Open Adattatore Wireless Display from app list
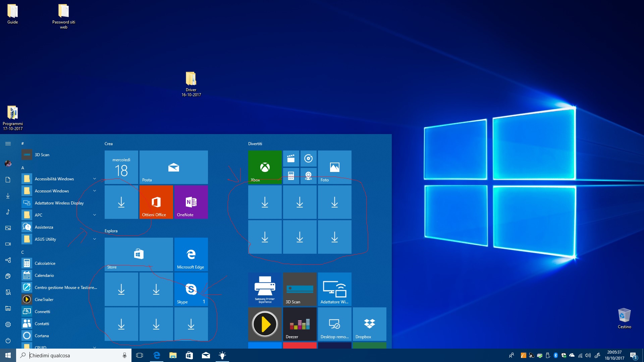The width and height of the screenshot is (644, 362). pyautogui.click(x=59, y=203)
